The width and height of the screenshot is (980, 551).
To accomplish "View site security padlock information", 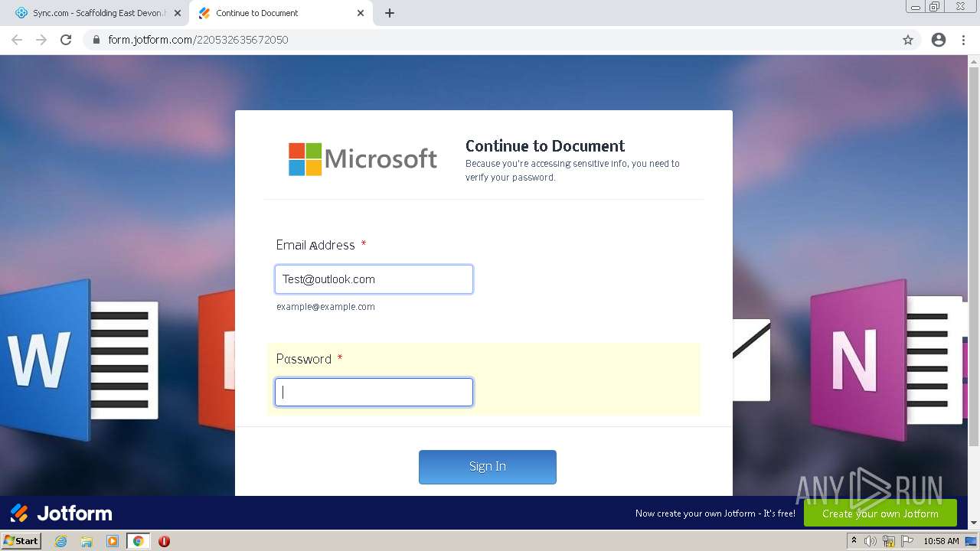I will [96, 40].
